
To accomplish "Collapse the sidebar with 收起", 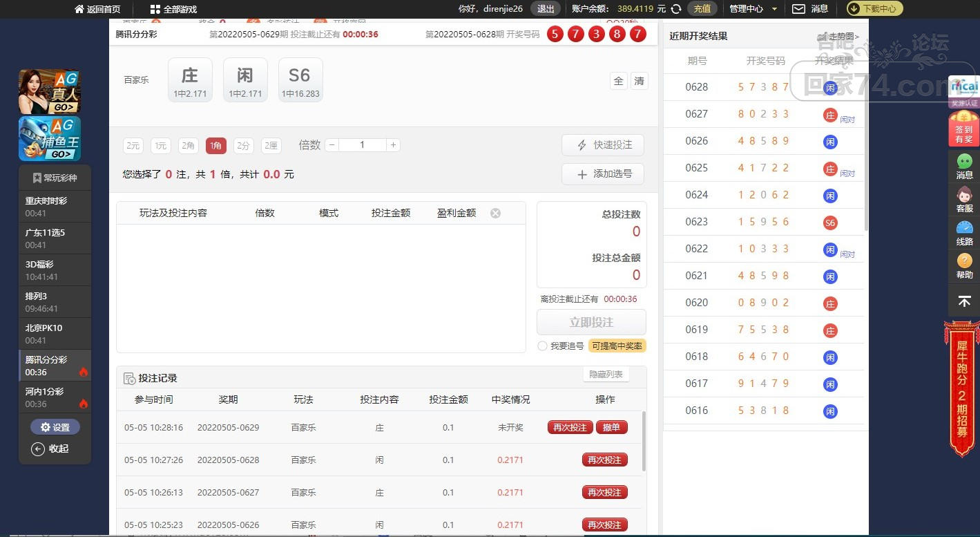I will pyautogui.click(x=52, y=449).
